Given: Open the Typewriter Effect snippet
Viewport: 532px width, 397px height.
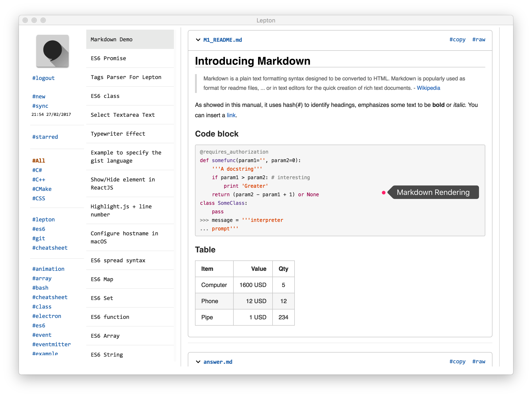Looking at the screenshot, I should (x=118, y=134).
